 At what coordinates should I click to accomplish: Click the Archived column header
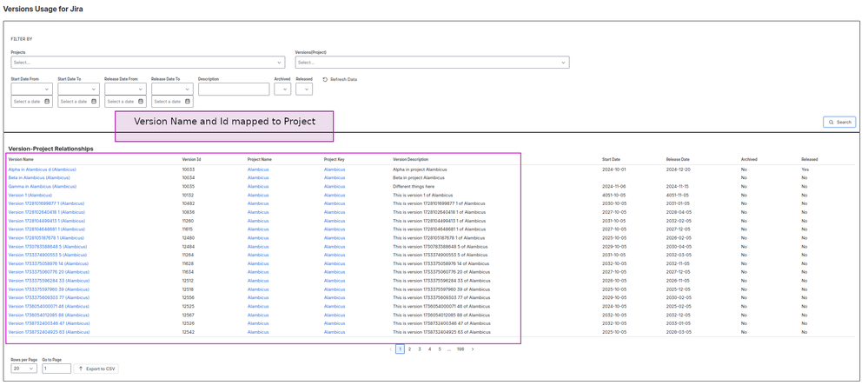click(x=749, y=159)
